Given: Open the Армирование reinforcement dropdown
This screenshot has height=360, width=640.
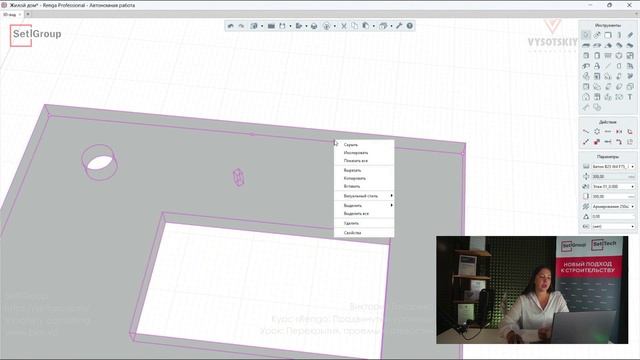Looking at the screenshot, I should pyautogui.click(x=632, y=207).
